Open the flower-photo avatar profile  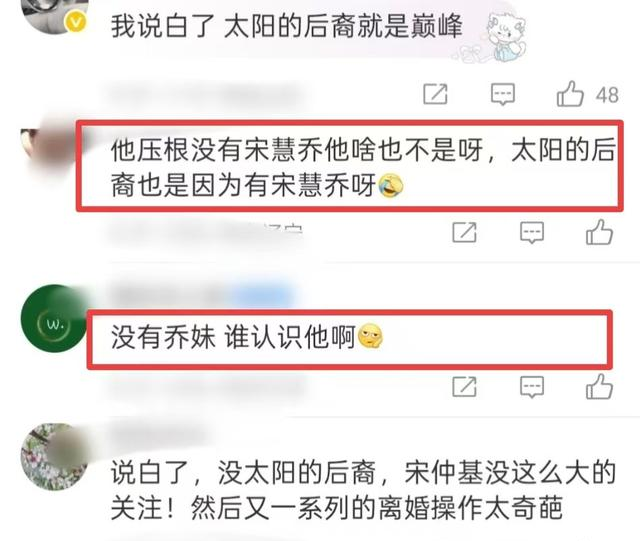coord(55,457)
